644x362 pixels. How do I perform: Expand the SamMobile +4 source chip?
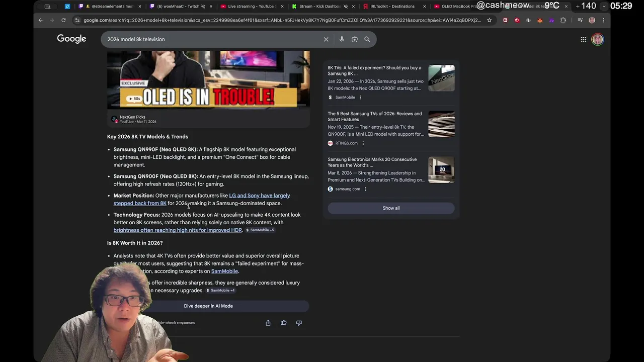click(220, 291)
